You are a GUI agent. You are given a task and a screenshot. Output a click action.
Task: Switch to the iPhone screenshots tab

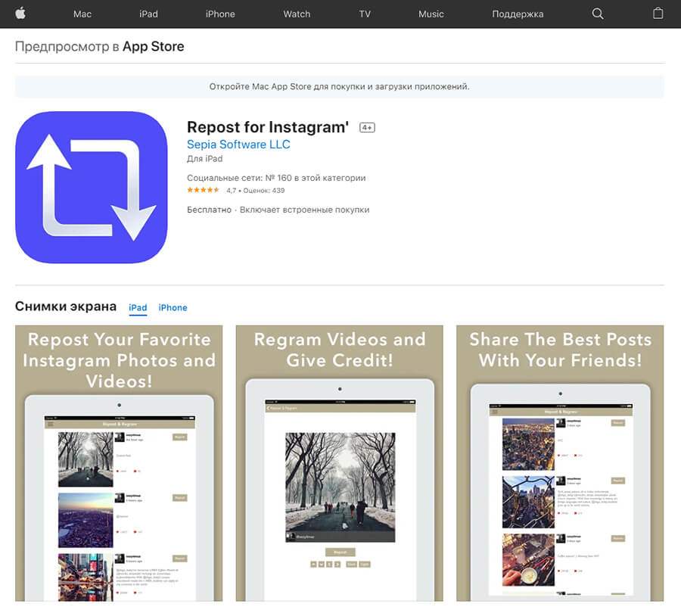(173, 307)
